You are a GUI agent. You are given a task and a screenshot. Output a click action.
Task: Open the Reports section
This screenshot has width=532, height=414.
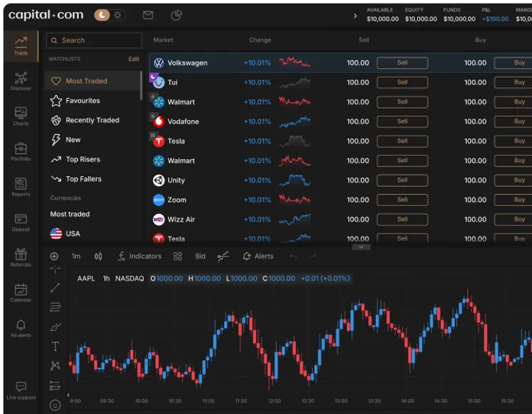pos(21,187)
